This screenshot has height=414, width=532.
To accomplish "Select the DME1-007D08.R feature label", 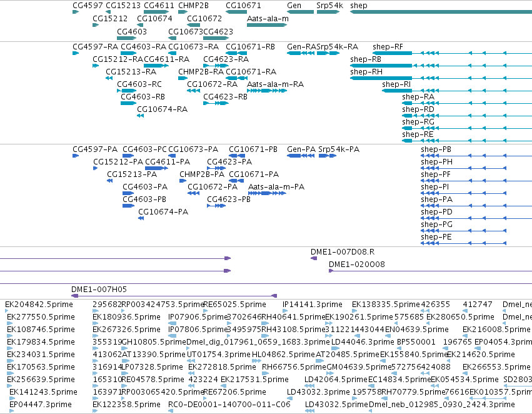I will [343, 252].
